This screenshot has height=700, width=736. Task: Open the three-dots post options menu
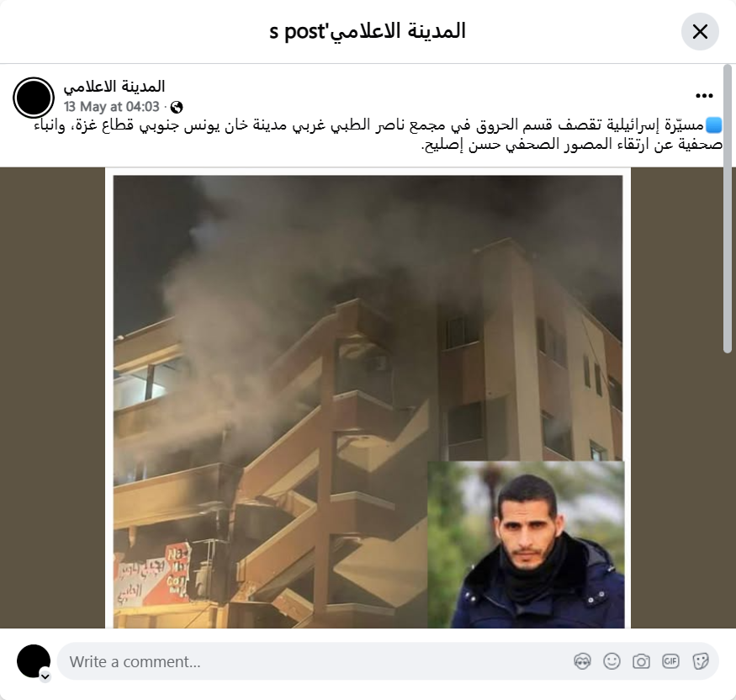pyautogui.click(x=704, y=96)
